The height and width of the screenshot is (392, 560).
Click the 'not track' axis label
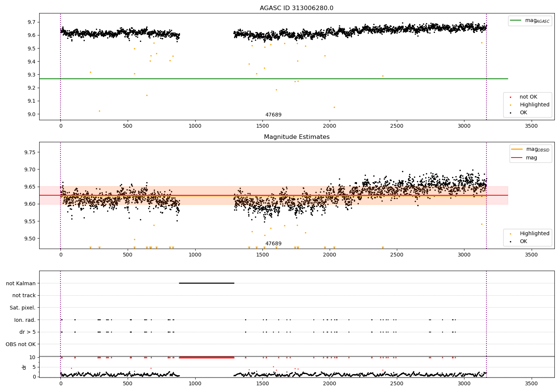[x=24, y=296]
